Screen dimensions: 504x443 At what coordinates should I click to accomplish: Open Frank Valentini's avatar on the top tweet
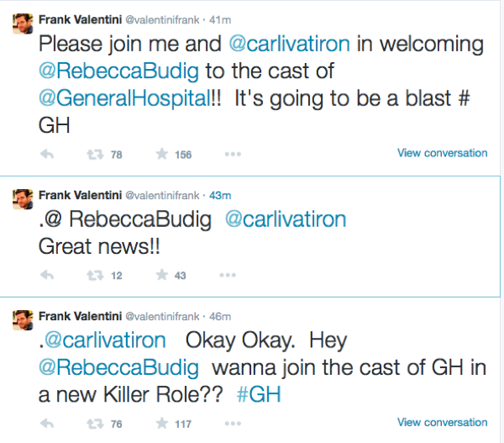click(x=23, y=23)
